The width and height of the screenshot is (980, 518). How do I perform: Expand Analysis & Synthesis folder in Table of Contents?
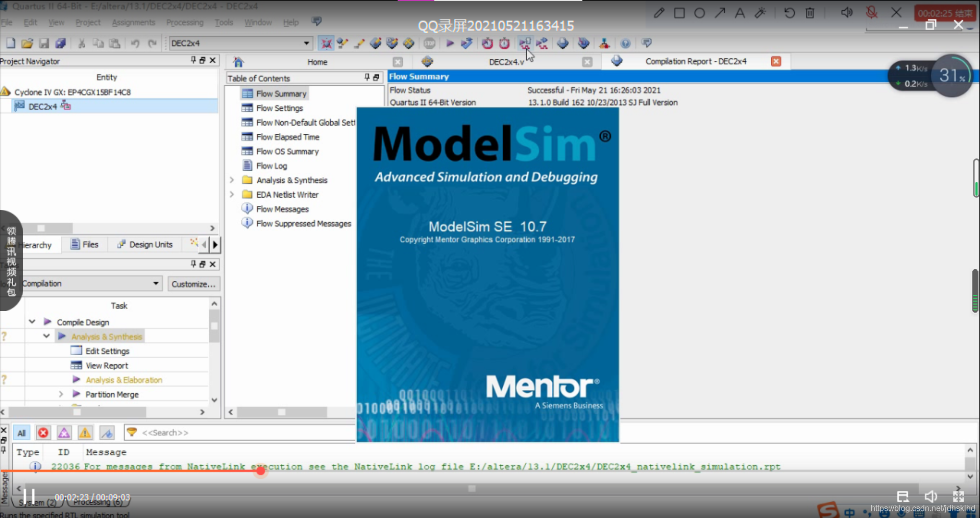[x=232, y=180]
